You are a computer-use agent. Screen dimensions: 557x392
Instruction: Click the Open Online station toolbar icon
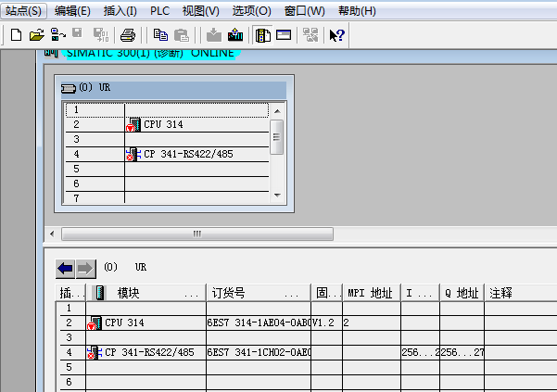point(57,35)
